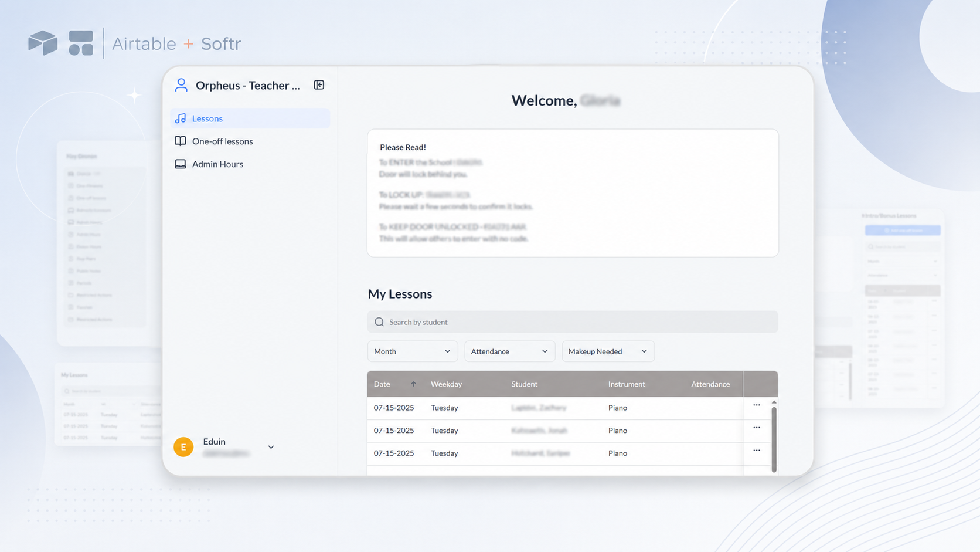Collapse the sidebar with the panel icon
The image size is (980, 552).
[x=319, y=85]
